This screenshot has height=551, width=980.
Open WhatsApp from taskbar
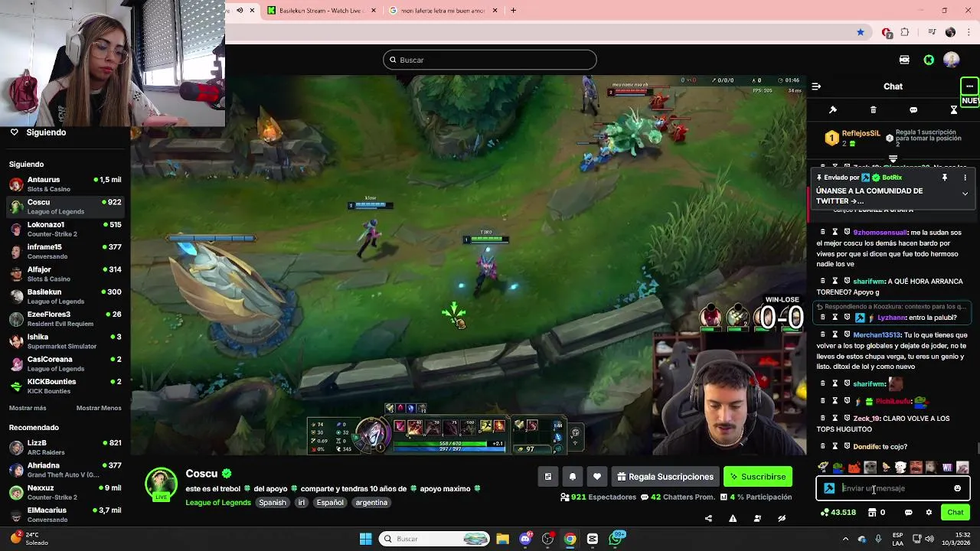click(x=616, y=539)
